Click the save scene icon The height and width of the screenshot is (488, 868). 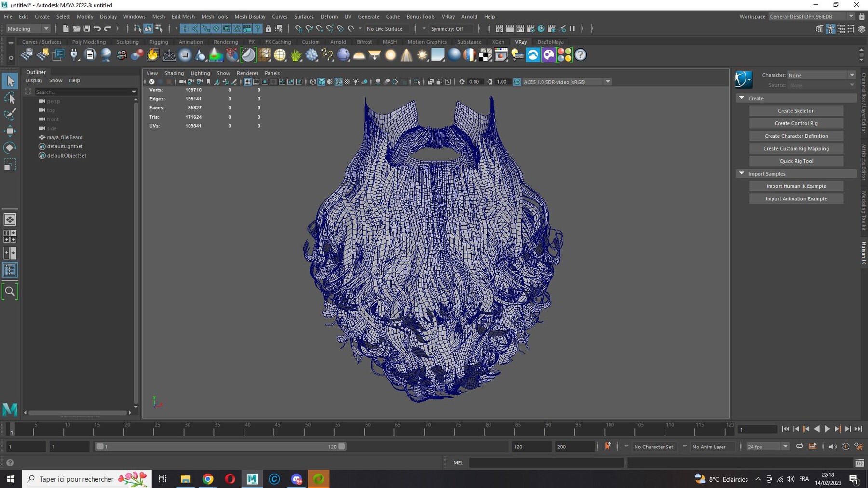[87, 29]
